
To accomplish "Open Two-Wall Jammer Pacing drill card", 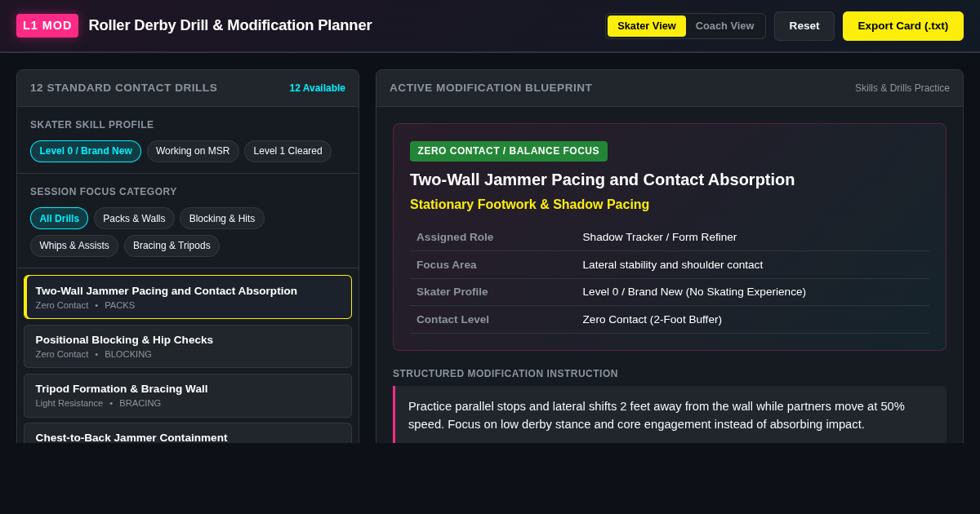I will coord(188,297).
